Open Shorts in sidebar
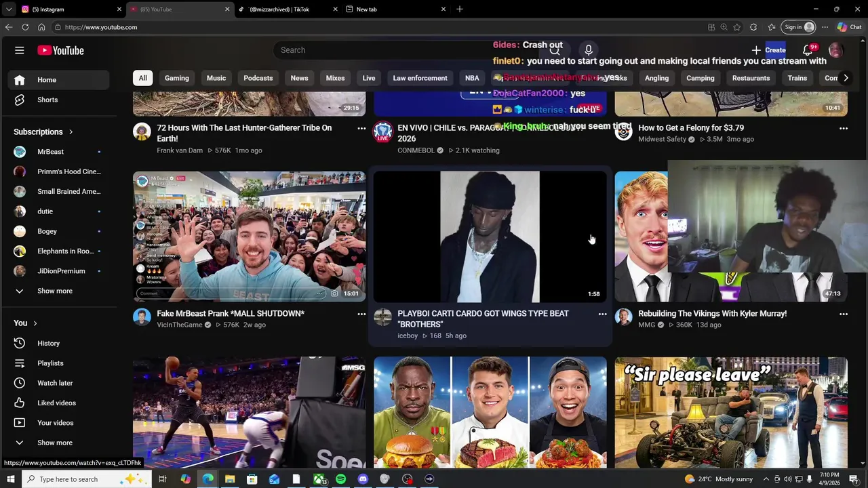Screen dimensions: 868x488 coord(58,100)
